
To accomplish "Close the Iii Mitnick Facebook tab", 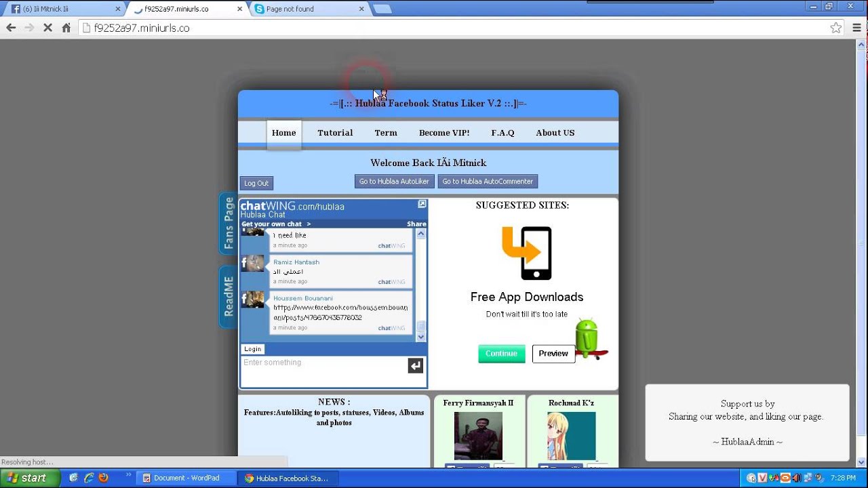I will (118, 9).
